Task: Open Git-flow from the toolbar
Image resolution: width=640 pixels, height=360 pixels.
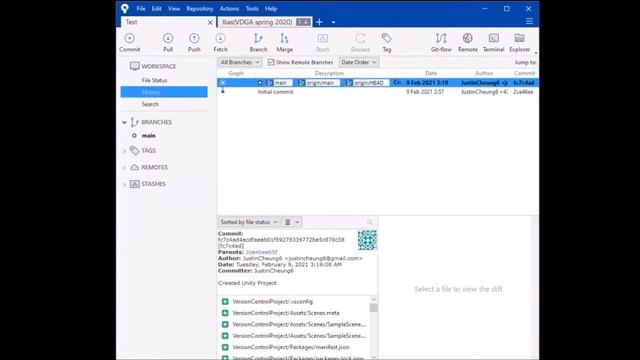Action: coord(441,42)
